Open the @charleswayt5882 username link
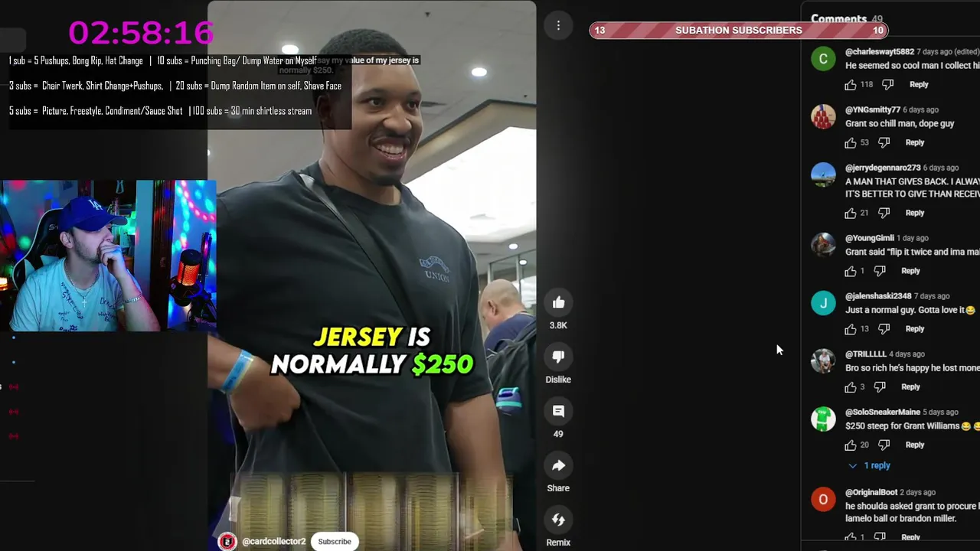Viewport: 980px width, 551px height. [880, 52]
